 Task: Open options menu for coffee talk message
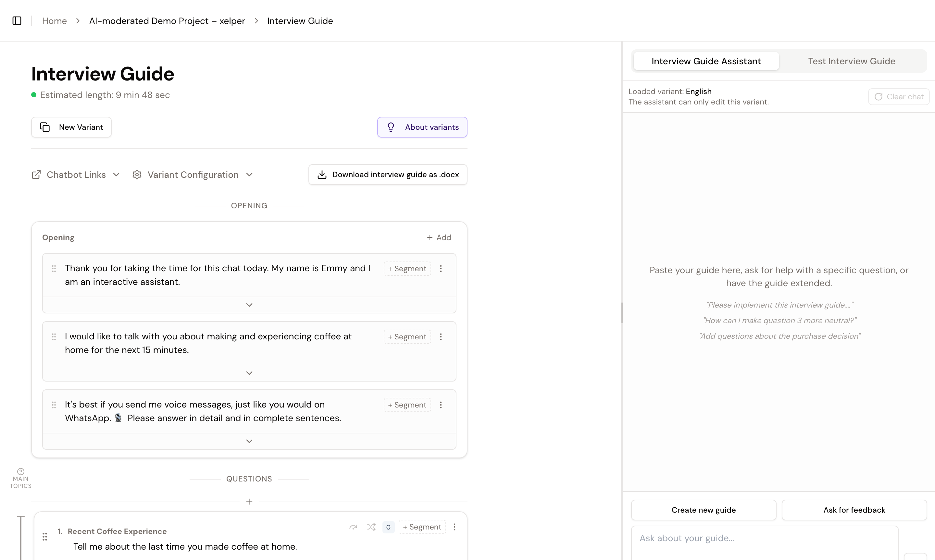(x=441, y=336)
